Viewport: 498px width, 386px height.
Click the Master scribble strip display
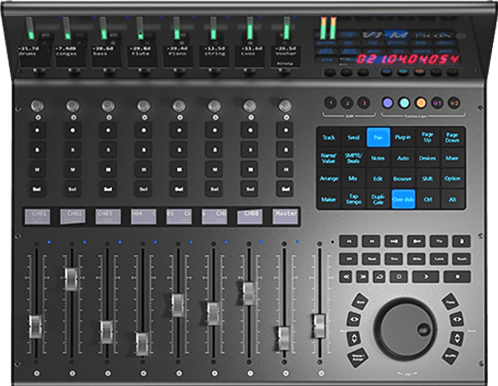(x=285, y=217)
